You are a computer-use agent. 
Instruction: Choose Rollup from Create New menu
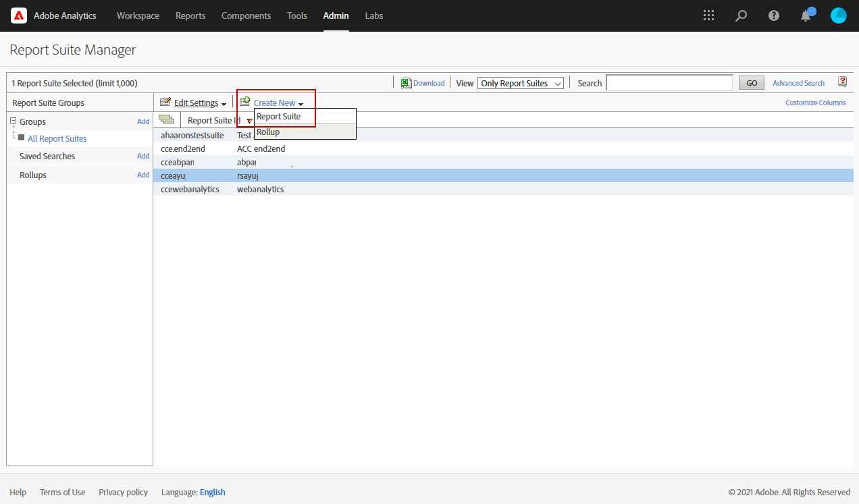305,132
